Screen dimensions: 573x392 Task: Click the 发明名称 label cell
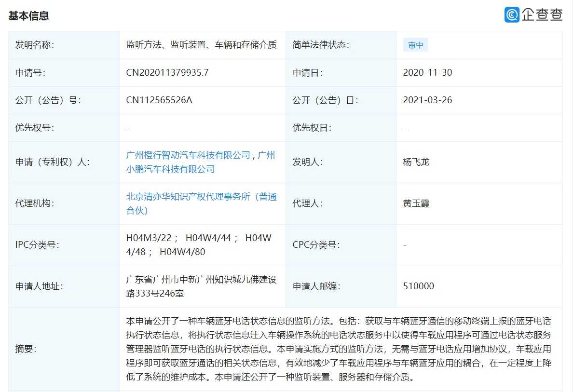tap(64, 45)
